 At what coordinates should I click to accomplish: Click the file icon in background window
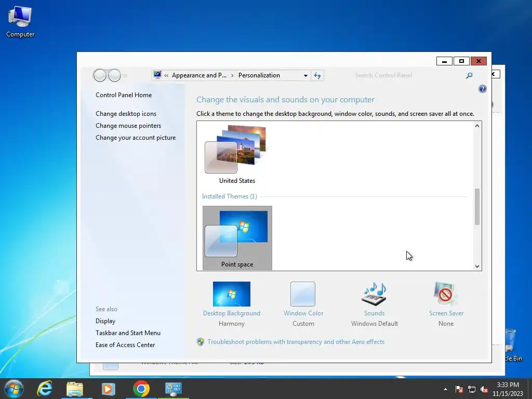(x=111, y=366)
